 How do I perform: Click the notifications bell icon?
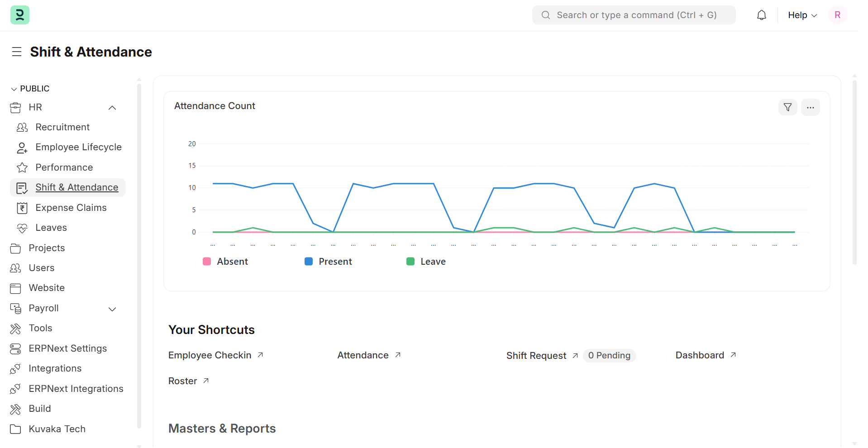pyautogui.click(x=762, y=15)
